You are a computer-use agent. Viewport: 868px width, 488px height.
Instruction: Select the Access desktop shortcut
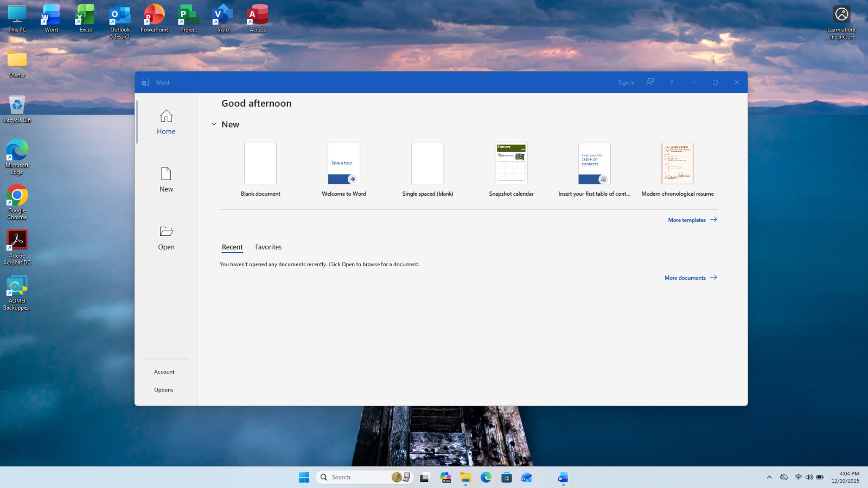tap(258, 19)
